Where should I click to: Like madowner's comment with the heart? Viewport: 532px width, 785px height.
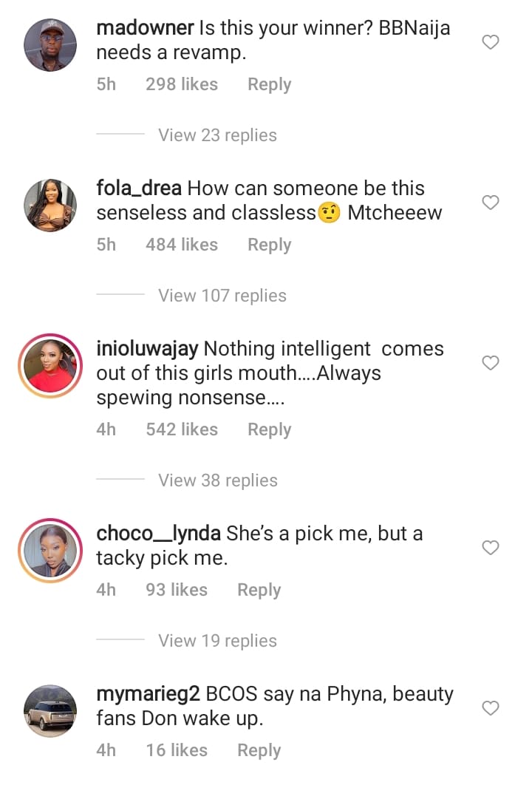(x=491, y=43)
